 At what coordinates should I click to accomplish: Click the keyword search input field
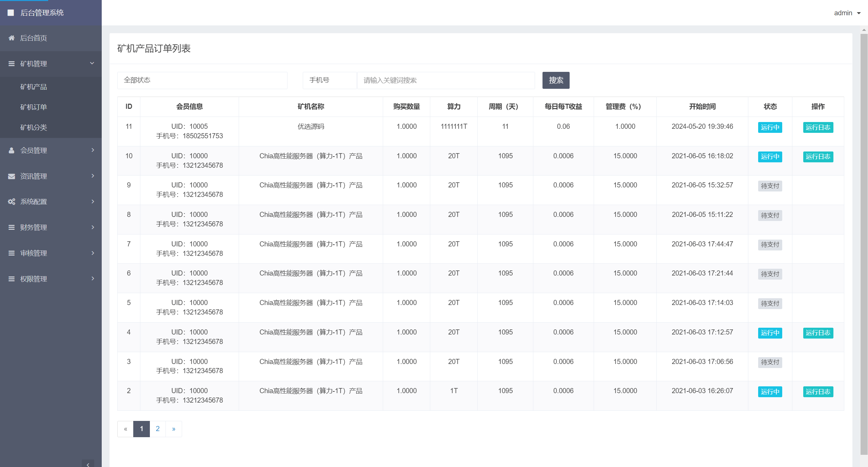446,80
